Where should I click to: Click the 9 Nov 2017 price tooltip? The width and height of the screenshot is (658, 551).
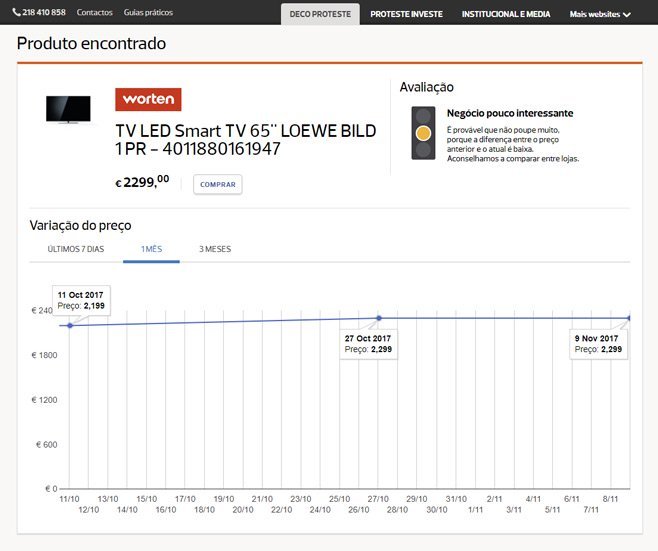tap(598, 344)
